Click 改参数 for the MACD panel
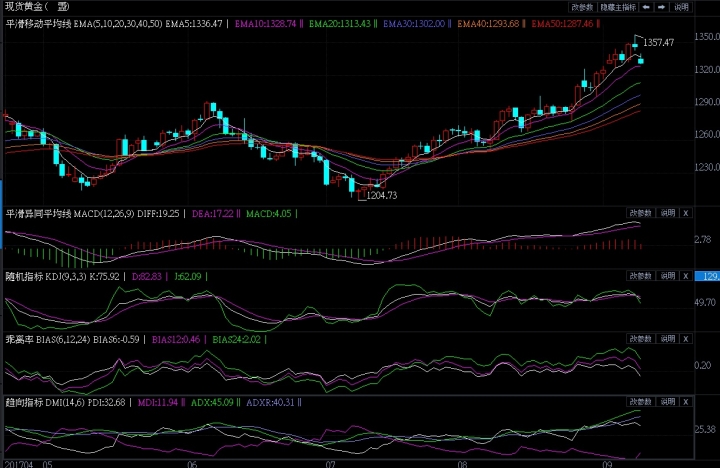 pos(640,213)
